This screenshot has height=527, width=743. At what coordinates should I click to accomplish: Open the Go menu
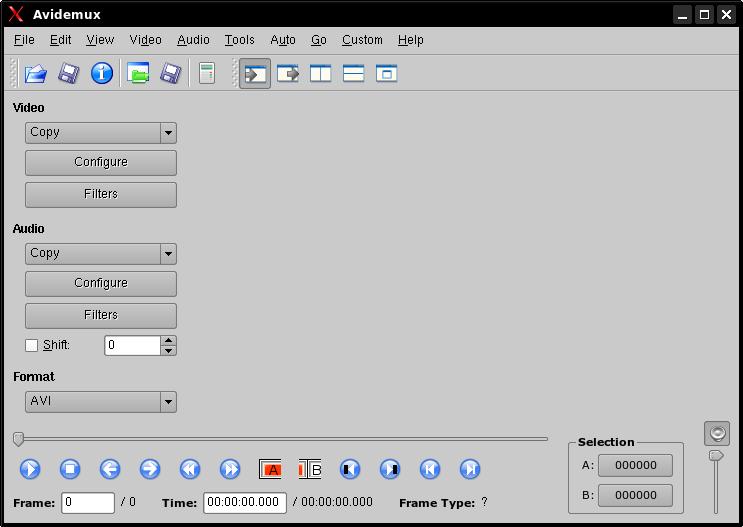click(318, 40)
